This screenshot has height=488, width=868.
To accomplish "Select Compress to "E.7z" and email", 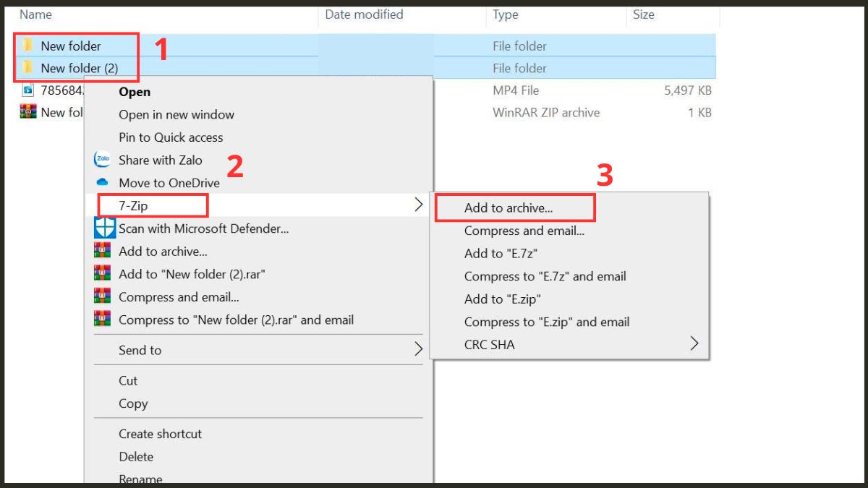I will coord(545,276).
